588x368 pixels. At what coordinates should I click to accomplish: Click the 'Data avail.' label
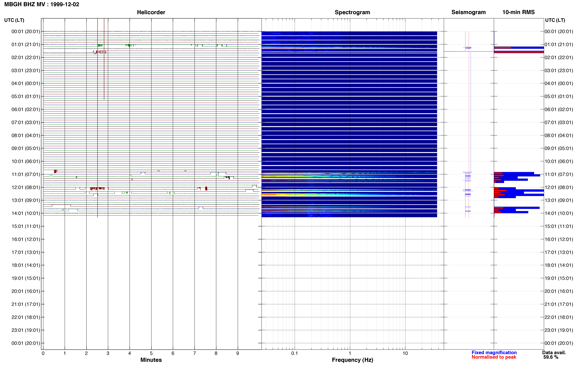pos(554,352)
